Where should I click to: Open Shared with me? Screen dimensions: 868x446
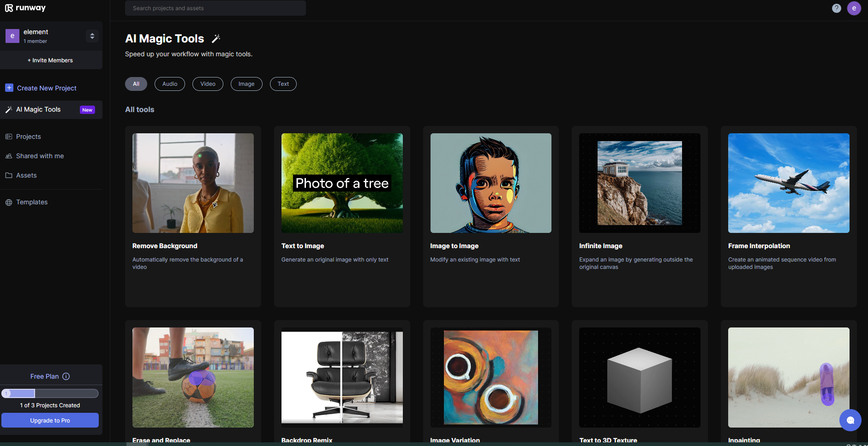[x=40, y=156]
